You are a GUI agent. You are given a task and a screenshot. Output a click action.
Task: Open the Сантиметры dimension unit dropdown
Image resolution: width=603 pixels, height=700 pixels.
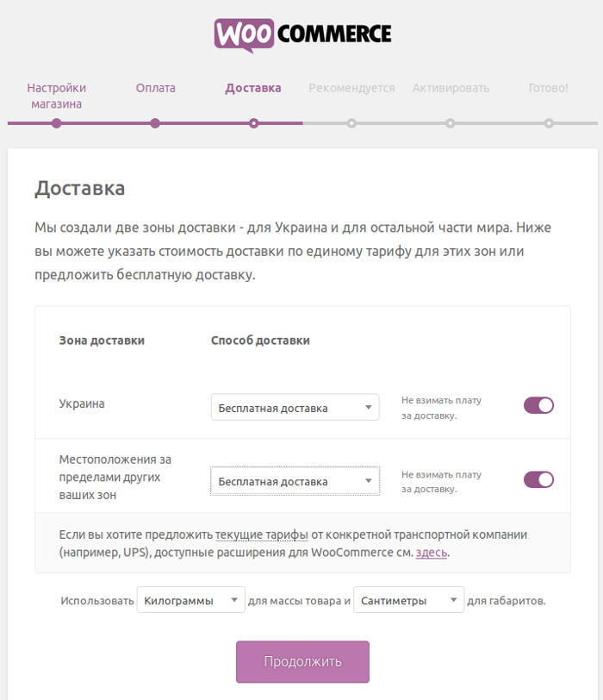408,599
